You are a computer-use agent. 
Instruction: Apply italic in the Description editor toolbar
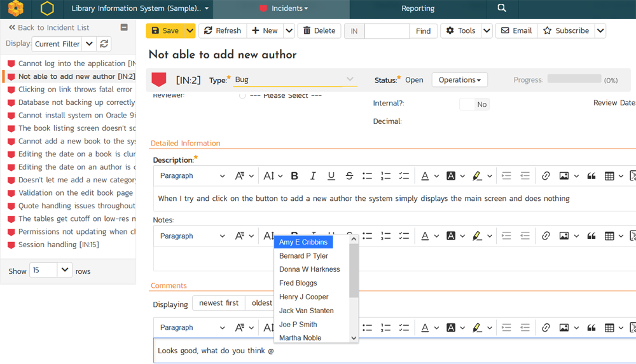point(313,176)
